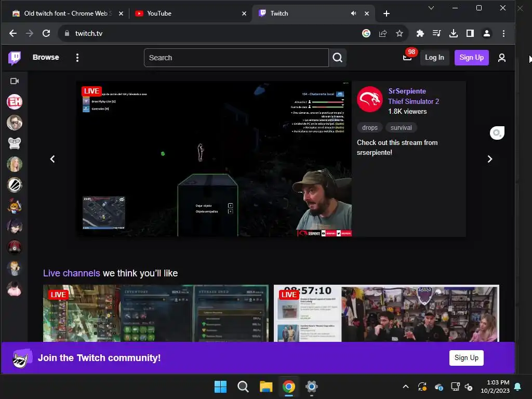Mute the Twitch tab audio speaker icon
The width and height of the screenshot is (532, 399).
353,13
